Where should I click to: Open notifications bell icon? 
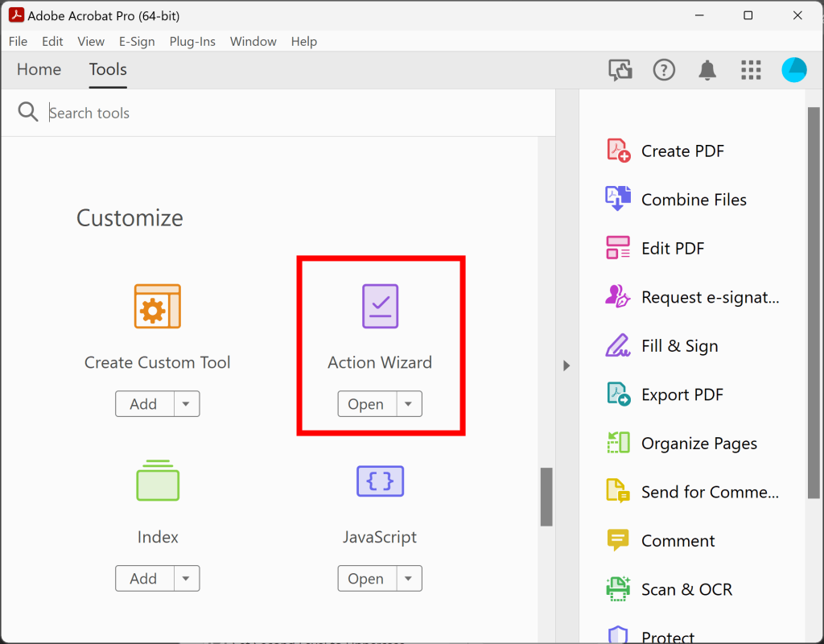pos(707,70)
